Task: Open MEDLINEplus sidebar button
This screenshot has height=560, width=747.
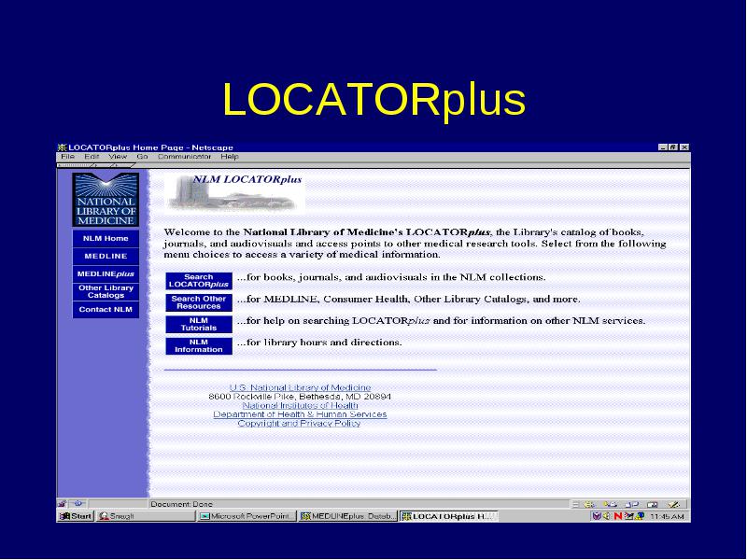Action: (x=106, y=273)
